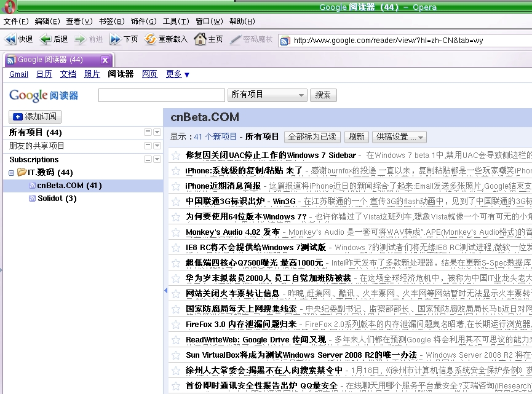Viewport: 532px width, 394px height.
Task: Minimize the Subscriptions section
Action: pyautogui.click(x=148, y=159)
